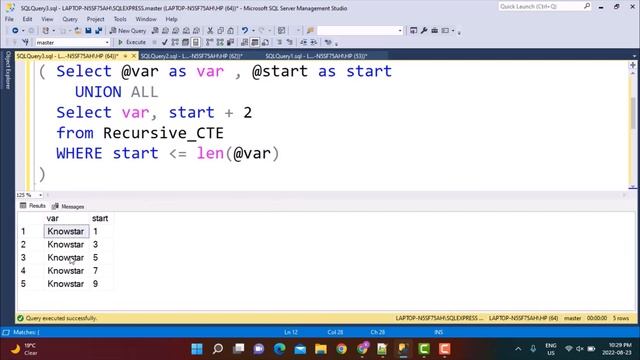
Task: Expand the Object Explorer side panel
Action: coord(7,70)
